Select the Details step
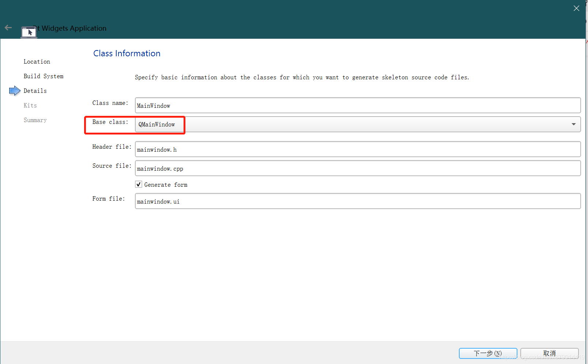The image size is (588, 364). (35, 91)
